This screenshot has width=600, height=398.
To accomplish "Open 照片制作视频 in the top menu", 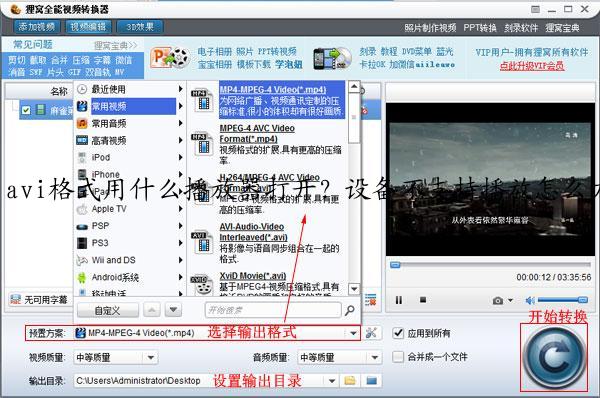I will 430,28.
